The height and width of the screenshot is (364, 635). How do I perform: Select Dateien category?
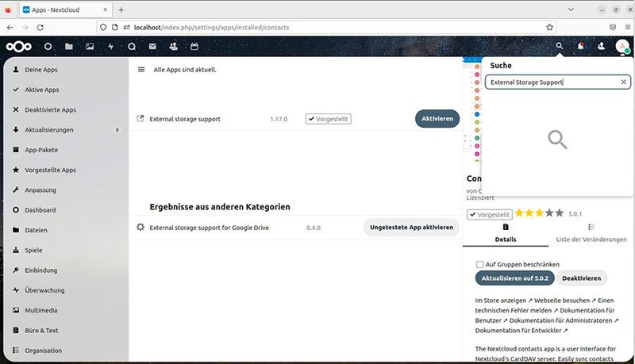click(67, 230)
